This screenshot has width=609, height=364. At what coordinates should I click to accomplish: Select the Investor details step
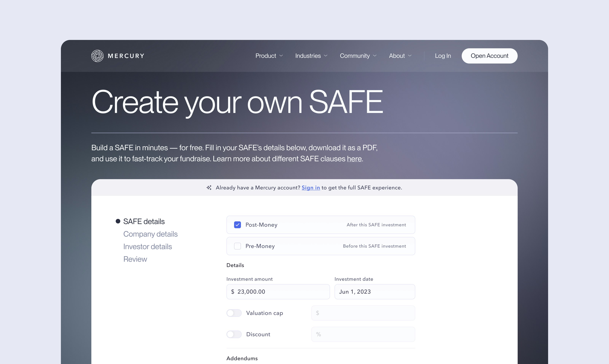[147, 246]
